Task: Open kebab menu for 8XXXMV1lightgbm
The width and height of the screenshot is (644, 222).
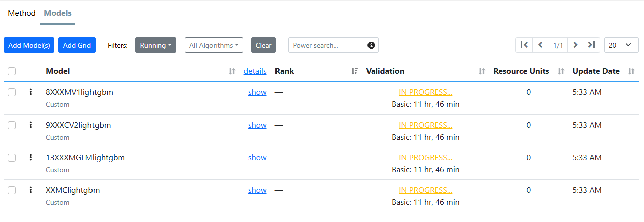Action: [31, 92]
